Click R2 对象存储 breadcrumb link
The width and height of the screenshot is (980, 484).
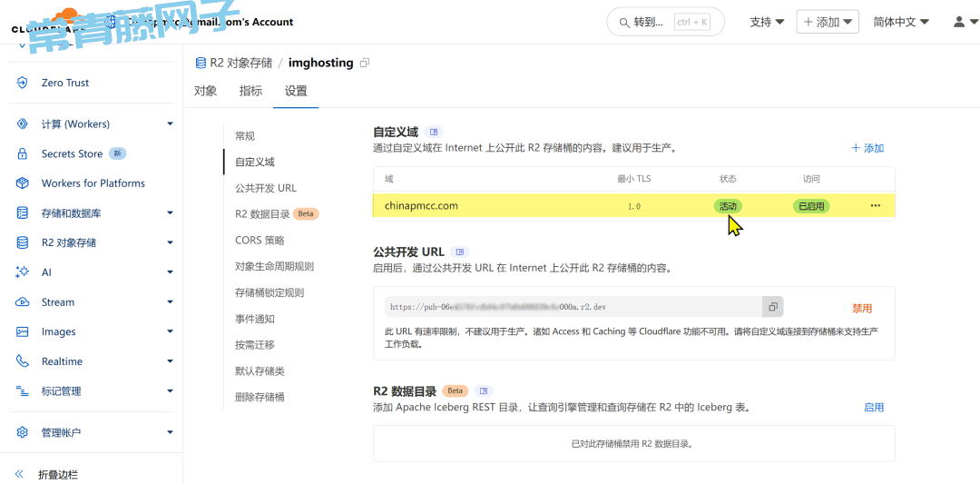(x=240, y=63)
